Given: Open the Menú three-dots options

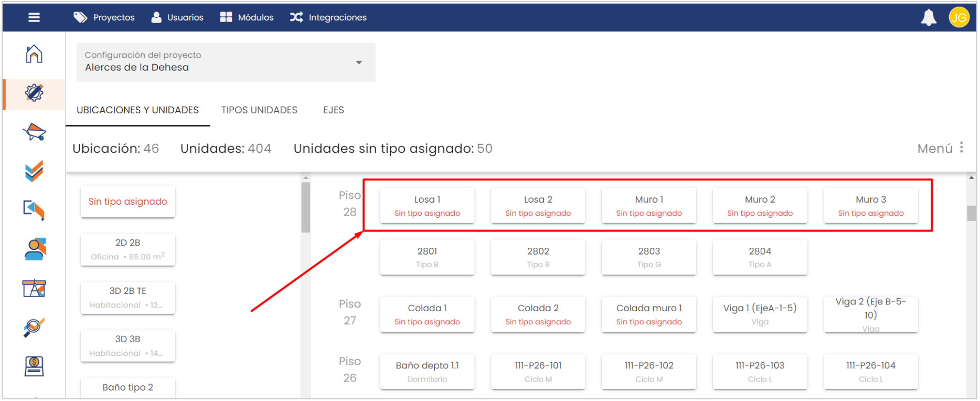Looking at the screenshot, I should tap(961, 147).
